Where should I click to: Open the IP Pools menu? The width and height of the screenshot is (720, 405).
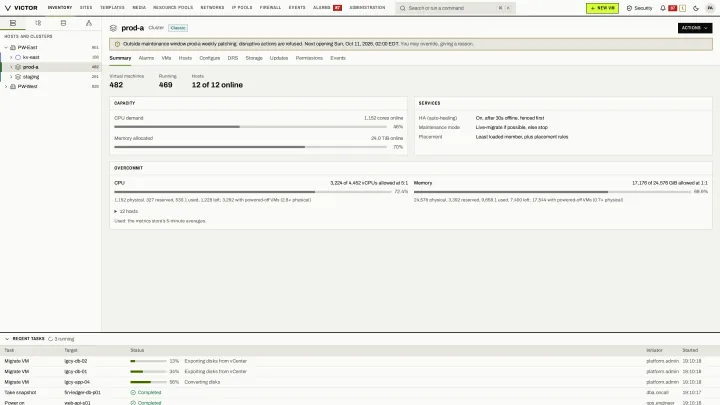pos(242,8)
